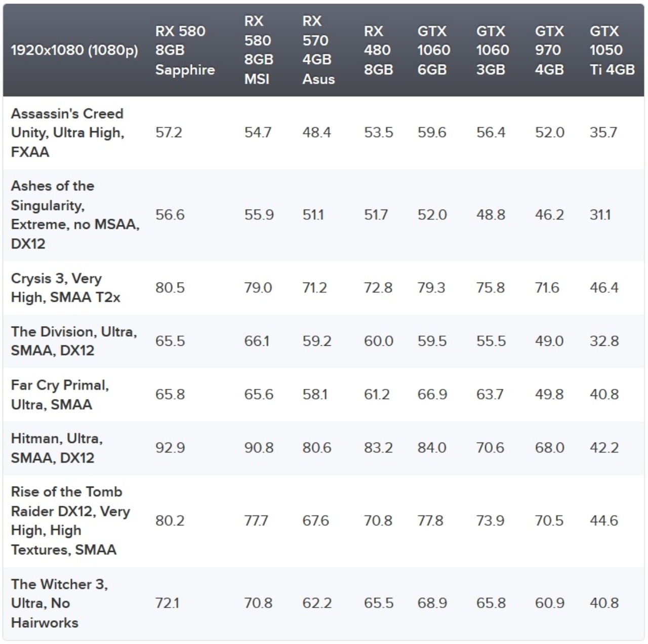Select the RX 570 4GB Asus header

[318, 50]
